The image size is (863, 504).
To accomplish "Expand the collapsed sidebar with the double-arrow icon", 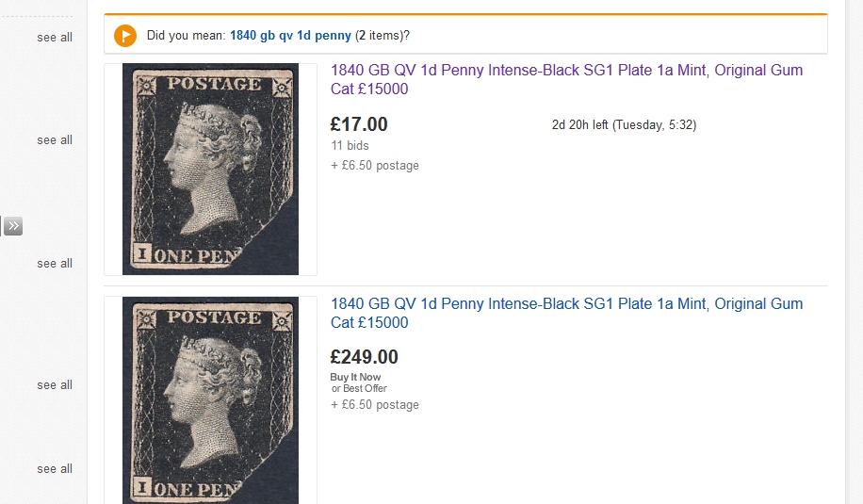I will pyautogui.click(x=12, y=225).
